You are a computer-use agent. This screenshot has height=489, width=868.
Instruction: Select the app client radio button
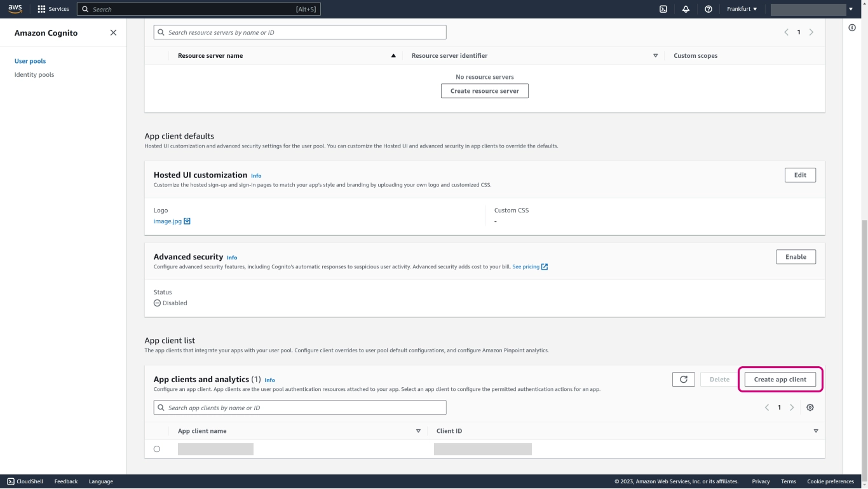point(157,449)
